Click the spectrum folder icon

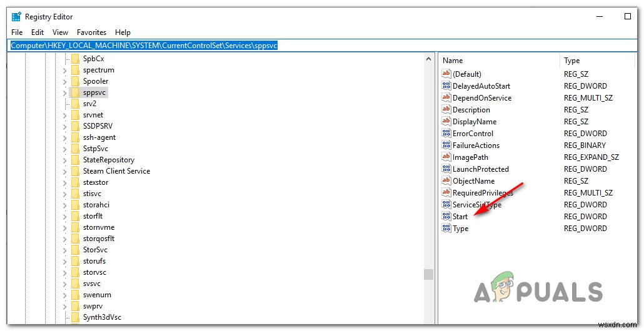point(75,70)
